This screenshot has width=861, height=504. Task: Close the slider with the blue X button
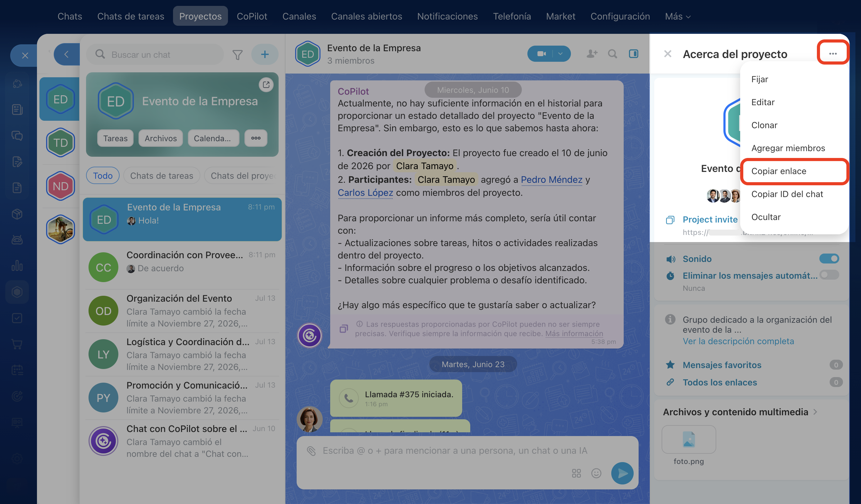pyautogui.click(x=25, y=55)
